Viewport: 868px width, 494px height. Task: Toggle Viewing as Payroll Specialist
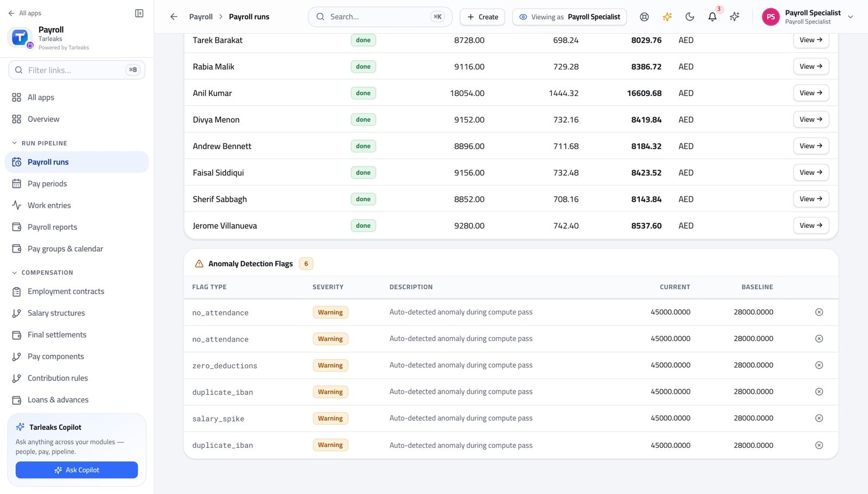(570, 17)
